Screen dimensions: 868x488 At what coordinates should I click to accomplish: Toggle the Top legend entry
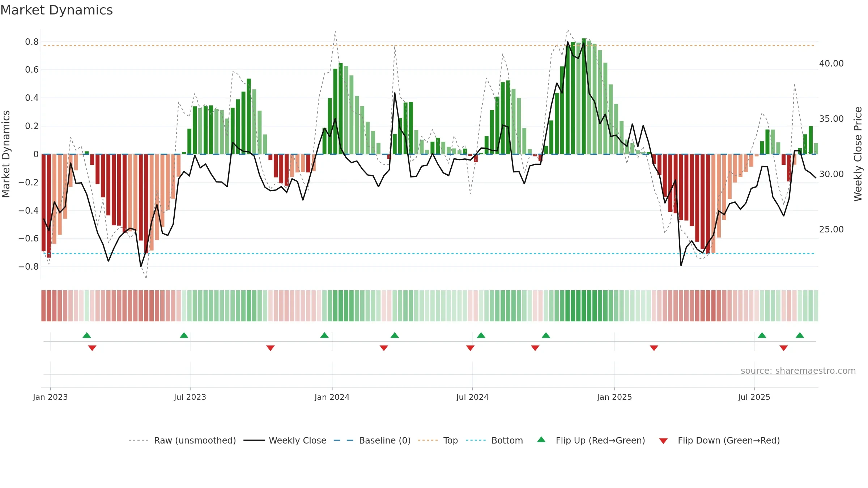click(x=438, y=440)
